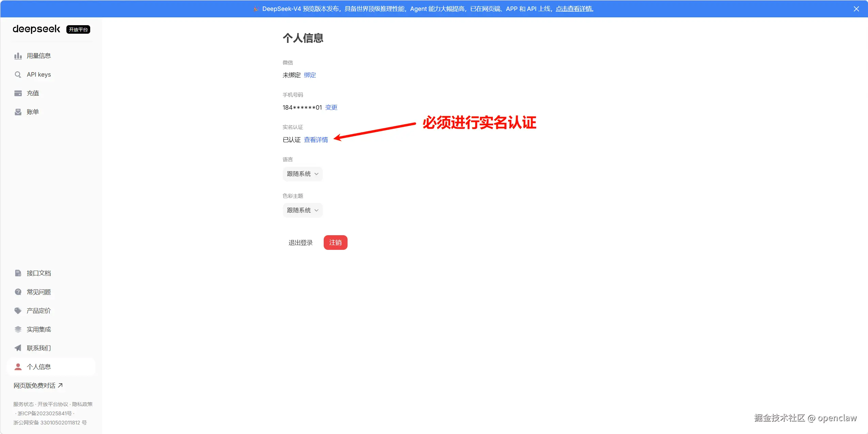This screenshot has height=434, width=868.
Task: Click the contact us paper plane icon
Action: (x=18, y=348)
